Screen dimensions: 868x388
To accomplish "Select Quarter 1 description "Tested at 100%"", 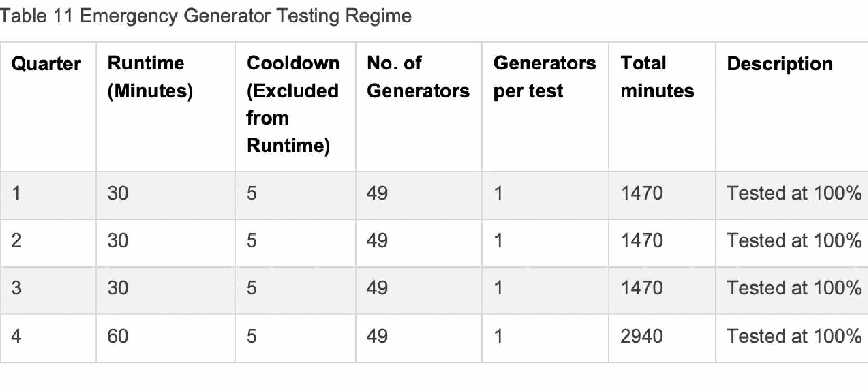I will (793, 193).
